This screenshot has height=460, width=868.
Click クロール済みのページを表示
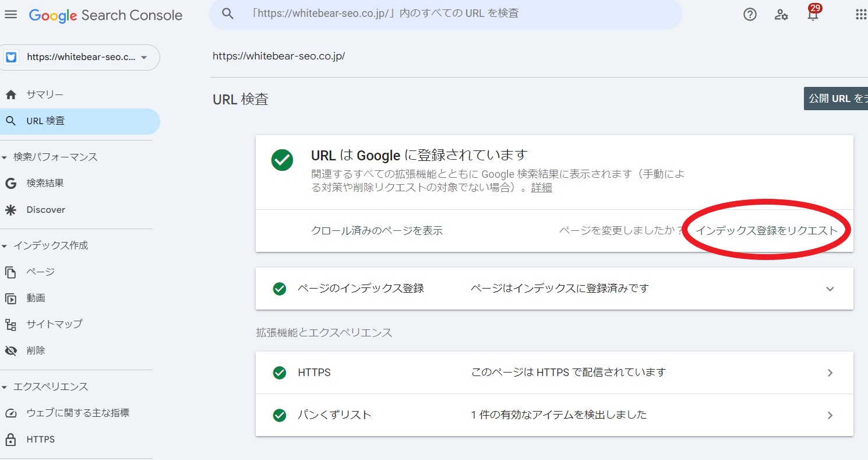(377, 231)
